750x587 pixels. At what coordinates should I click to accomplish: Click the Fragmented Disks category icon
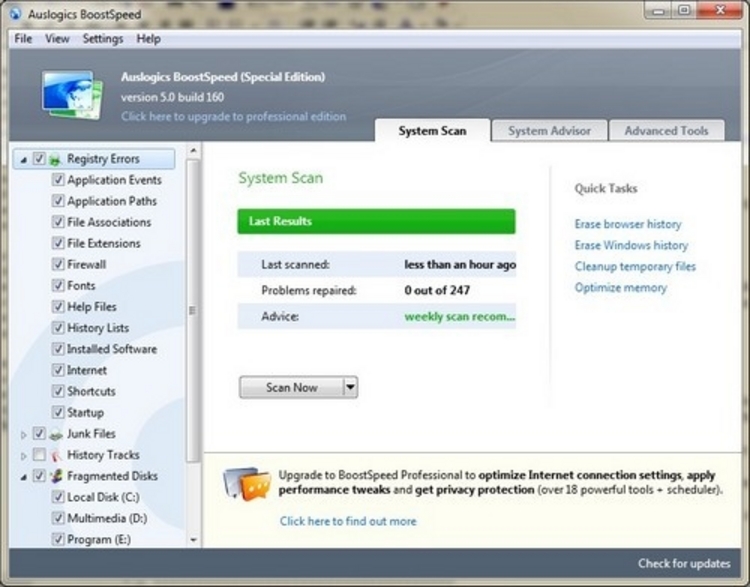click(x=56, y=476)
